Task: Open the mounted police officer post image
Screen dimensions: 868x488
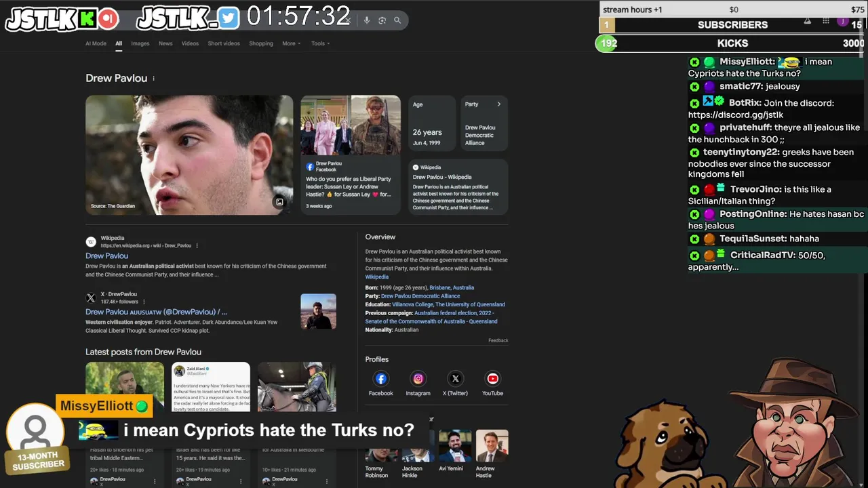Action: pos(296,386)
